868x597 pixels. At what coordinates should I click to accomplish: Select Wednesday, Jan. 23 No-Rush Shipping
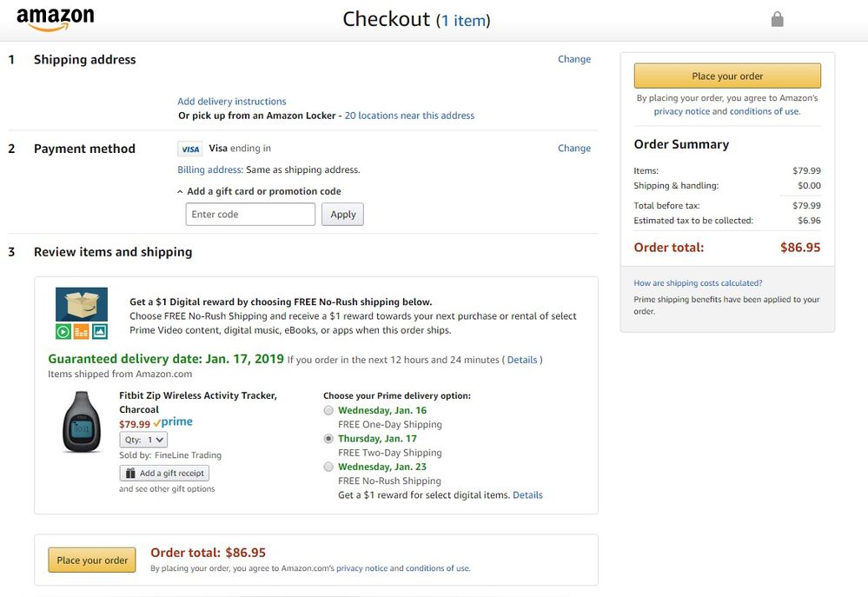(328, 467)
